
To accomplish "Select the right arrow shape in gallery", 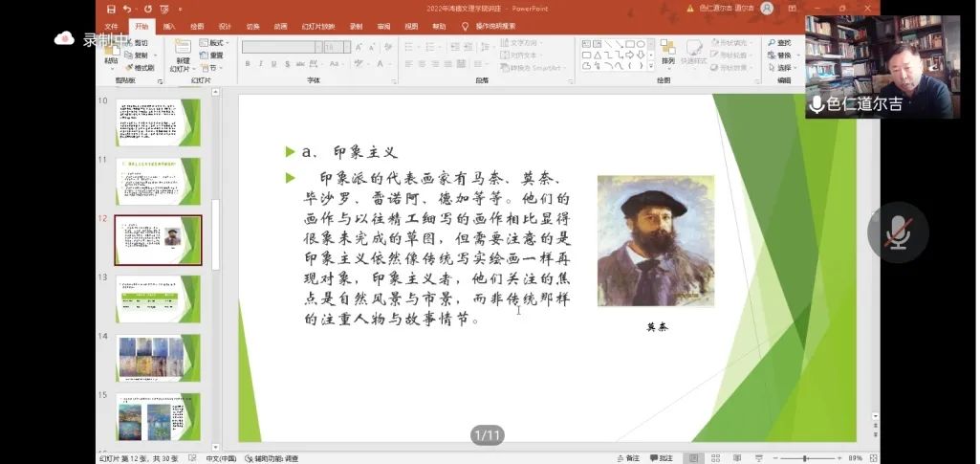I will (629, 55).
